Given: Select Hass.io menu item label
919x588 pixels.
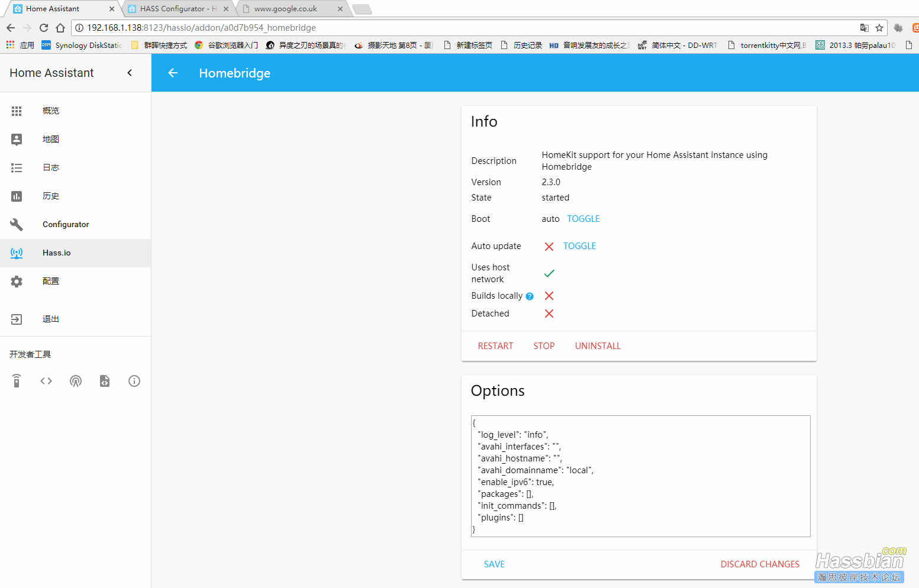Looking at the screenshot, I should [x=56, y=253].
